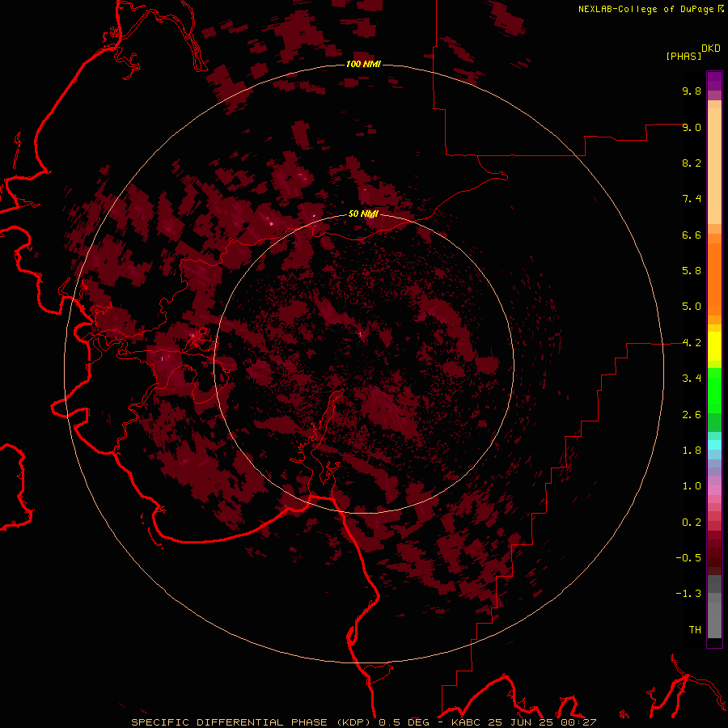Click the cyan segment of the color bar

tap(714, 445)
